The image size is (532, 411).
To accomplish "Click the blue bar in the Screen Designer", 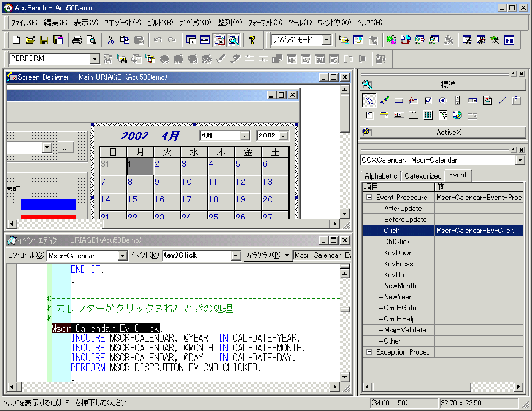I will tap(48, 205).
